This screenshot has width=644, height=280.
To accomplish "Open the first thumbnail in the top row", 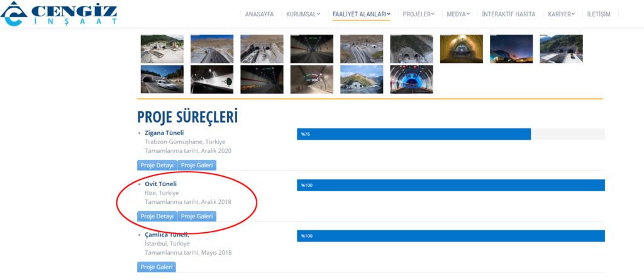I will (x=162, y=48).
